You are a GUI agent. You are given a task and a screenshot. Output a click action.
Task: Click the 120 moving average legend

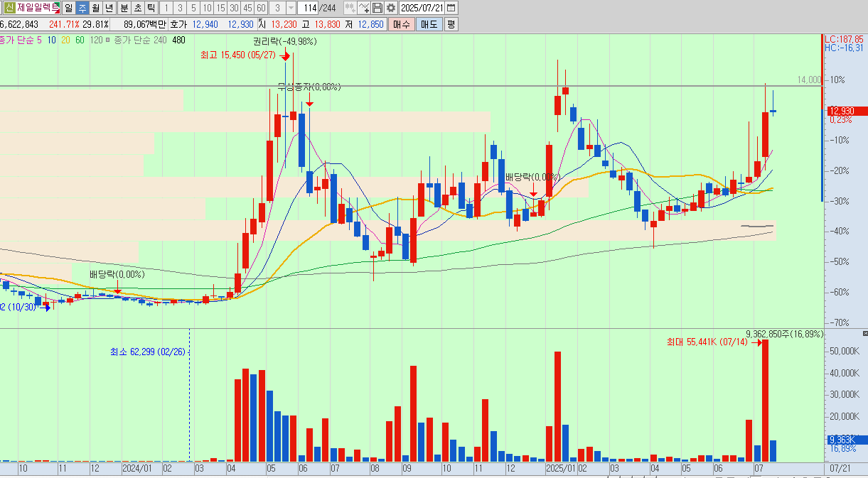click(97, 40)
